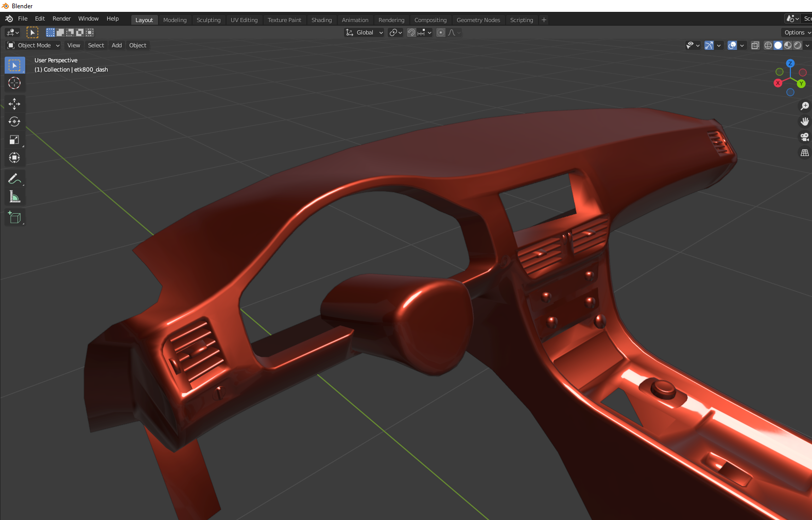Image resolution: width=812 pixels, height=520 pixels.
Task: Toggle viewport overlays on or off
Action: 732,45
